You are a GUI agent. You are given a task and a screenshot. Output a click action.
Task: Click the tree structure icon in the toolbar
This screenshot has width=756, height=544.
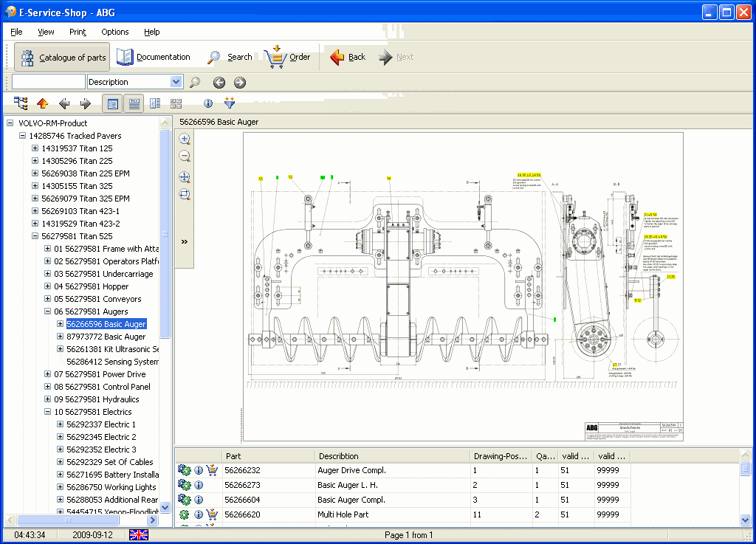tap(21, 103)
